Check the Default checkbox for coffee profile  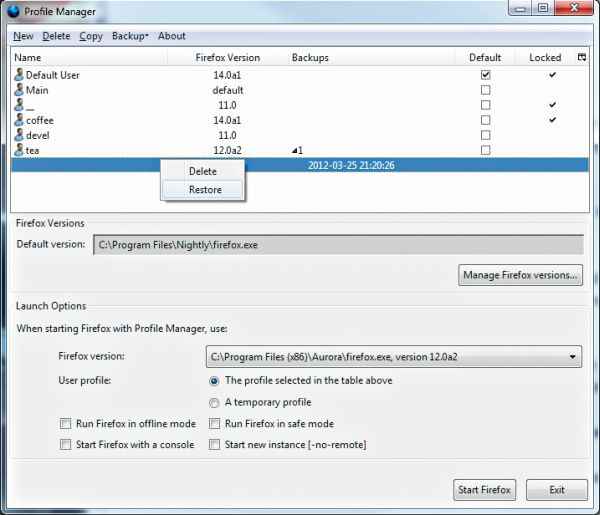(x=485, y=120)
